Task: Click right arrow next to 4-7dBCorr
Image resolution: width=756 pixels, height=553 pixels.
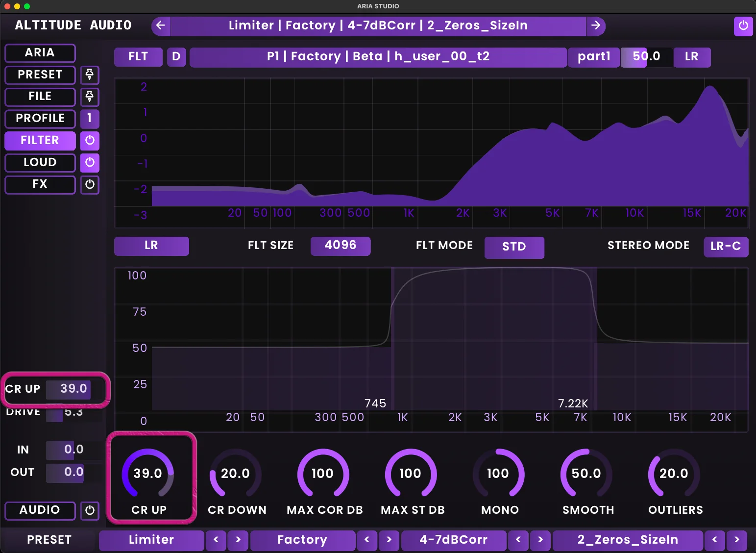Action: [541, 540]
